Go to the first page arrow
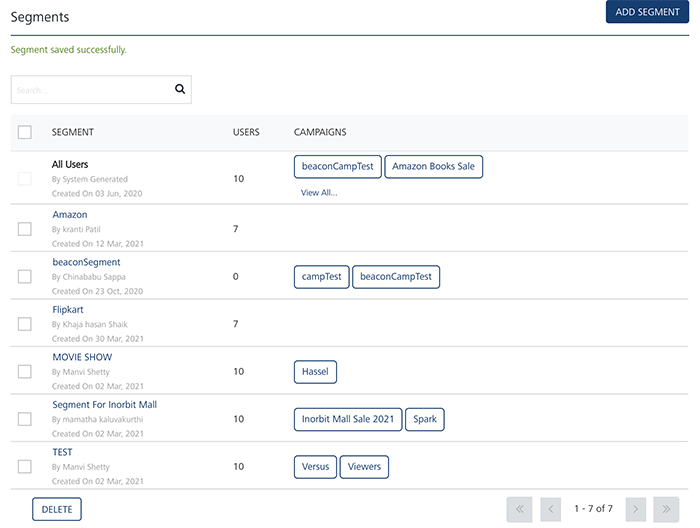 tap(519, 509)
